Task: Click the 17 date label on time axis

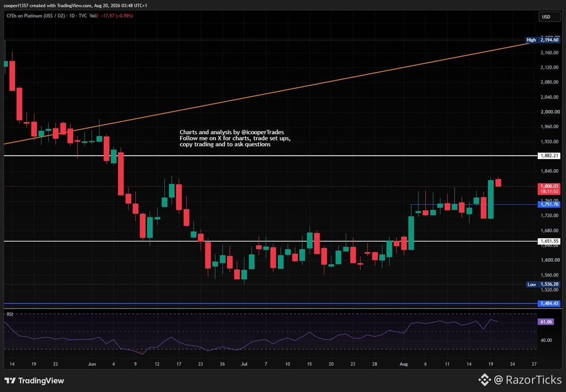Action: [179, 364]
